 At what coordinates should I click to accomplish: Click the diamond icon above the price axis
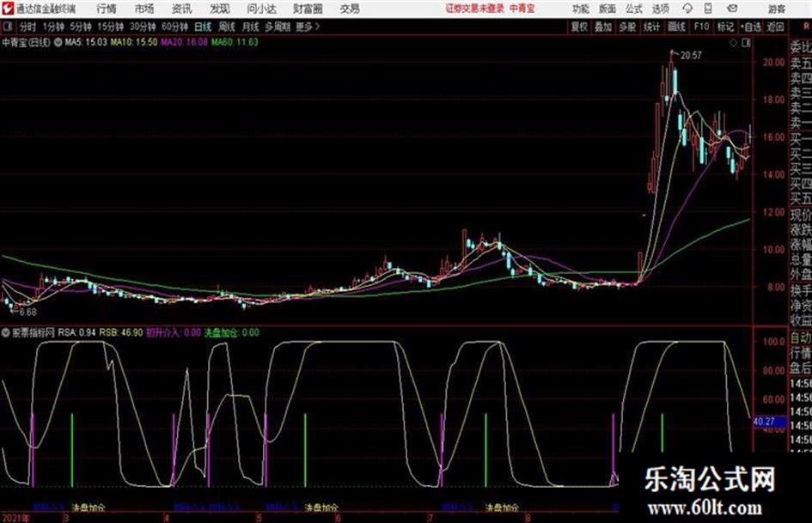pyautogui.click(x=733, y=43)
